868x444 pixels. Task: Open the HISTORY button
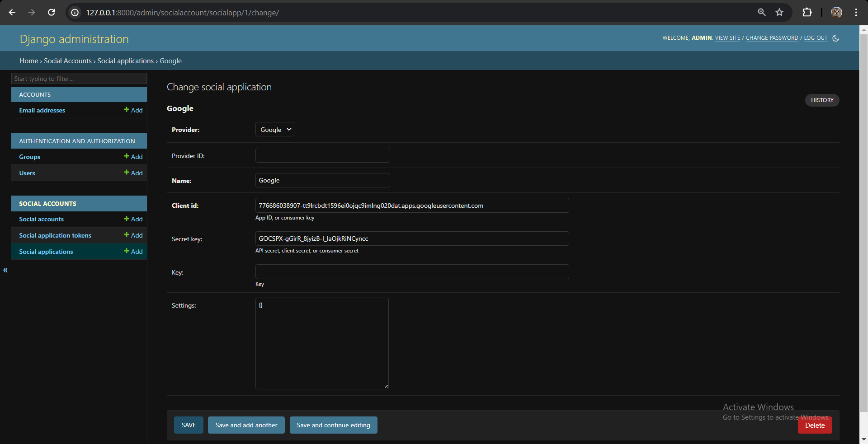click(822, 100)
